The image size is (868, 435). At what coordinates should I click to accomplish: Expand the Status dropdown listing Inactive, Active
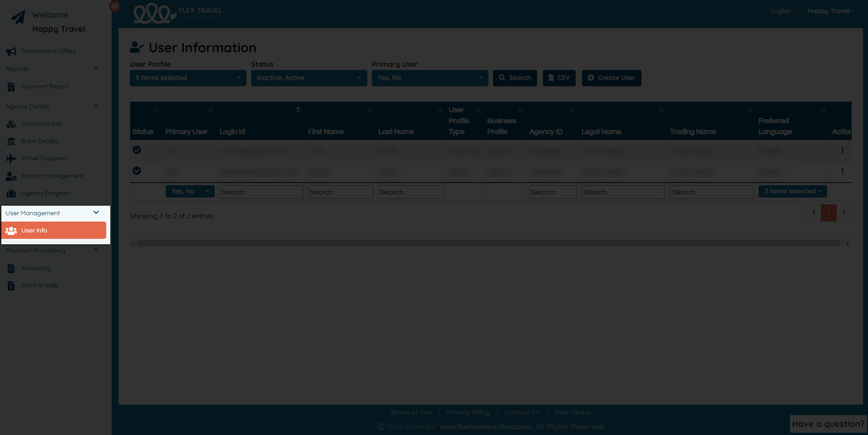[x=309, y=78]
